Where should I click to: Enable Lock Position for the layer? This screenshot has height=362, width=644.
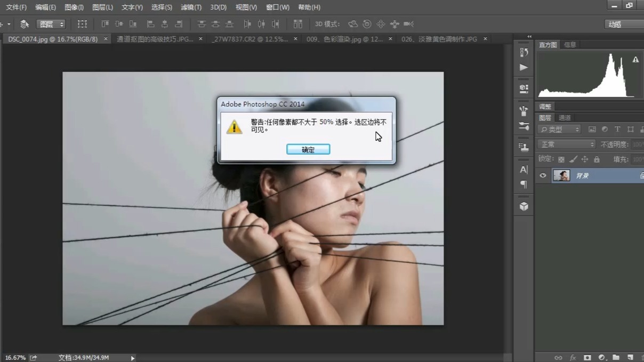click(x=585, y=160)
